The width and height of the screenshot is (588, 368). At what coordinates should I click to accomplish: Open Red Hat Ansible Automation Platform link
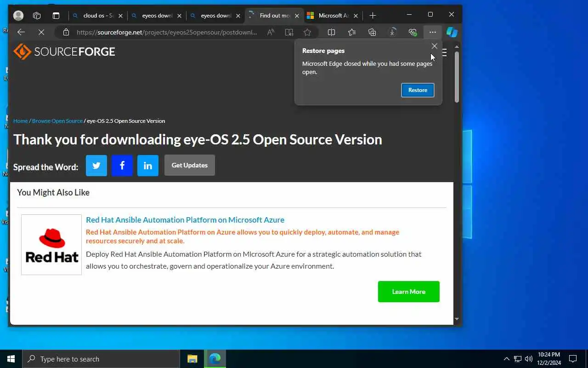coord(185,220)
